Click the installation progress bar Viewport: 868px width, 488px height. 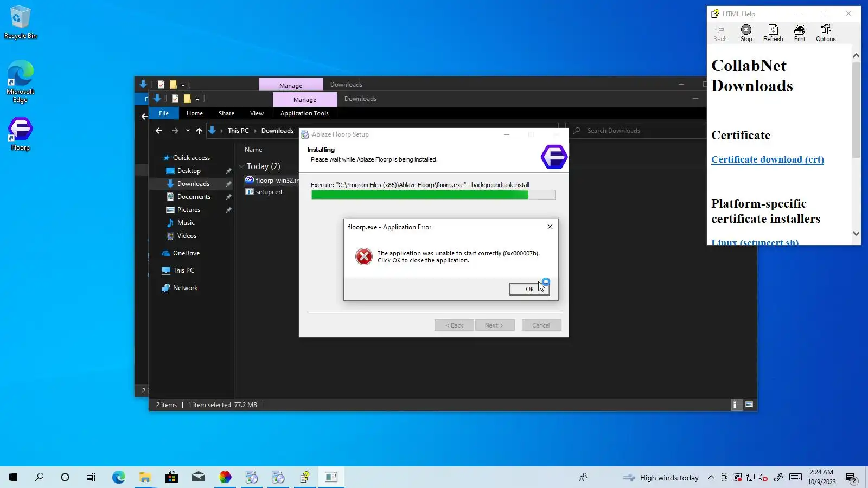433,195
